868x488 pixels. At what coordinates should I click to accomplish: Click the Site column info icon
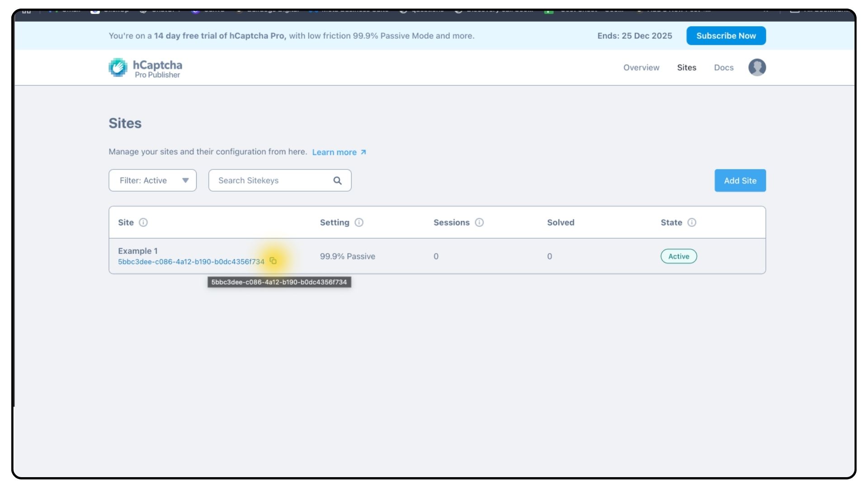pos(143,222)
